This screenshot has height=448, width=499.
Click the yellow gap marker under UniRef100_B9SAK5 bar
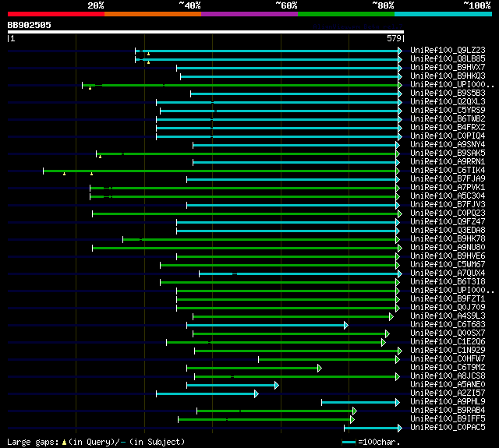101,157
